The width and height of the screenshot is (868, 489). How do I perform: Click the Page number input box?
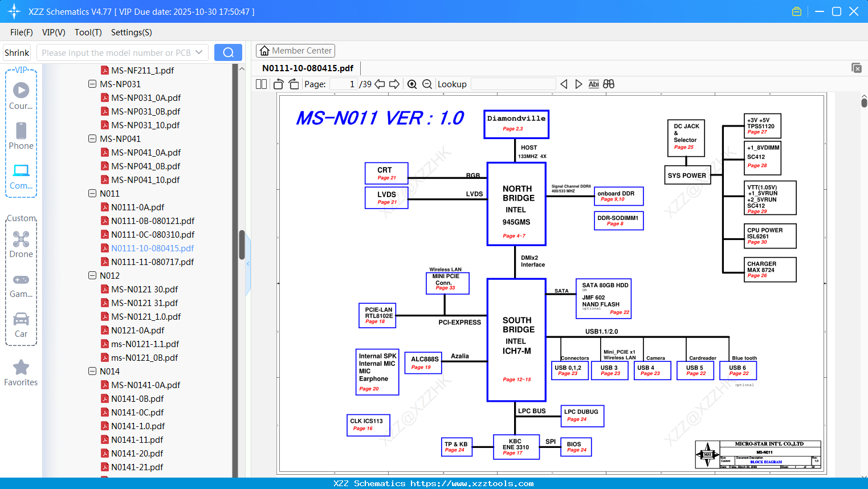pyautogui.click(x=344, y=84)
